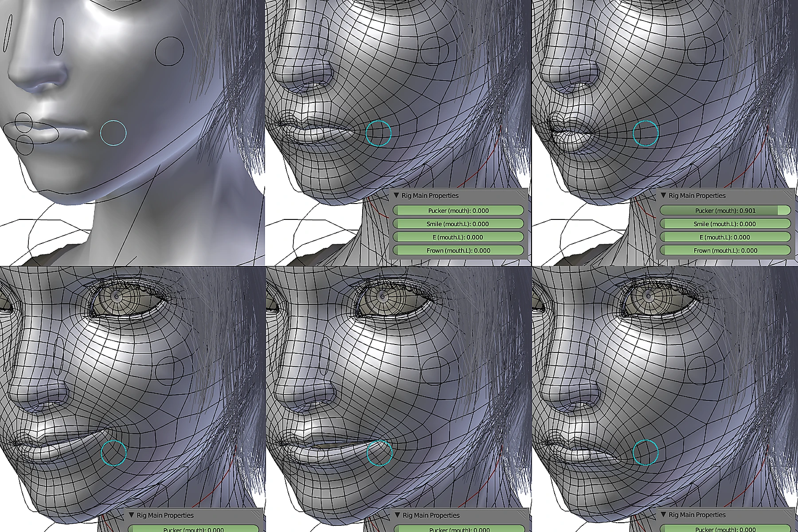Select cyan mouth-corner control in the frowning-mouth view

point(645,452)
